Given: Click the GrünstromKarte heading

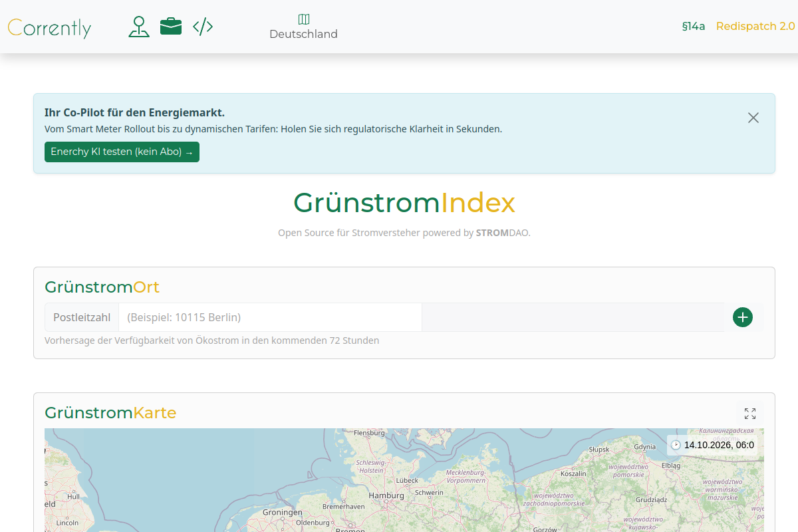Looking at the screenshot, I should click(x=110, y=413).
